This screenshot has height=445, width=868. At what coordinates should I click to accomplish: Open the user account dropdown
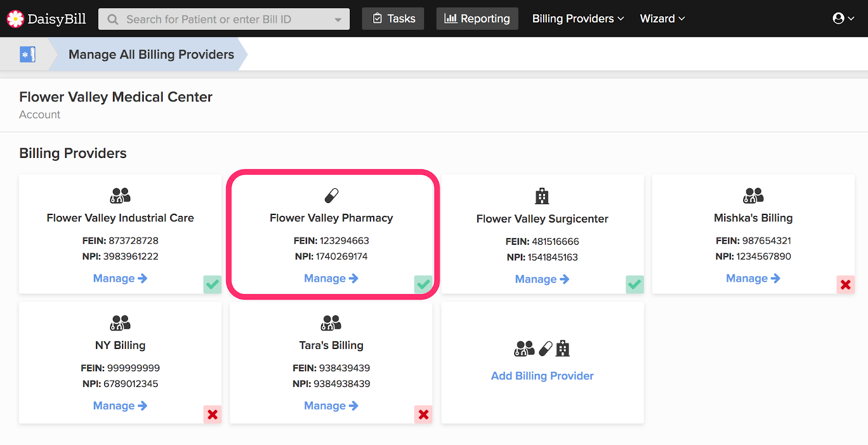pyautogui.click(x=843, y=19)
